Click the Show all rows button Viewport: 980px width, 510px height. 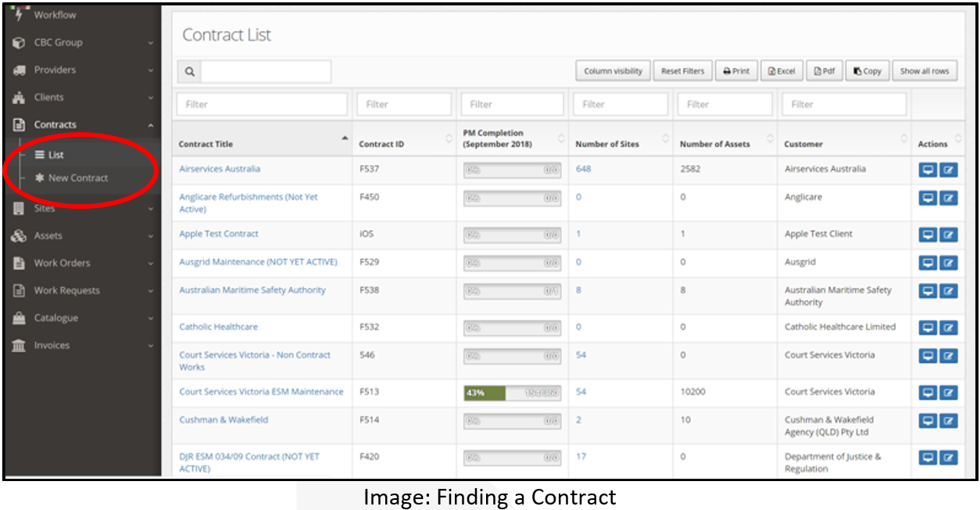tap(924, 71)
